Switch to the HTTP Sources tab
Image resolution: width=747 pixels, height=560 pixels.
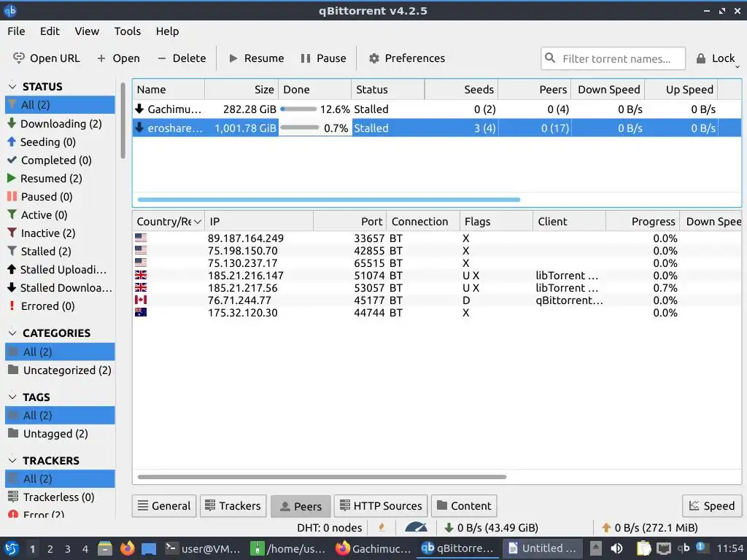pyautogui.click(x=381, y=506)
